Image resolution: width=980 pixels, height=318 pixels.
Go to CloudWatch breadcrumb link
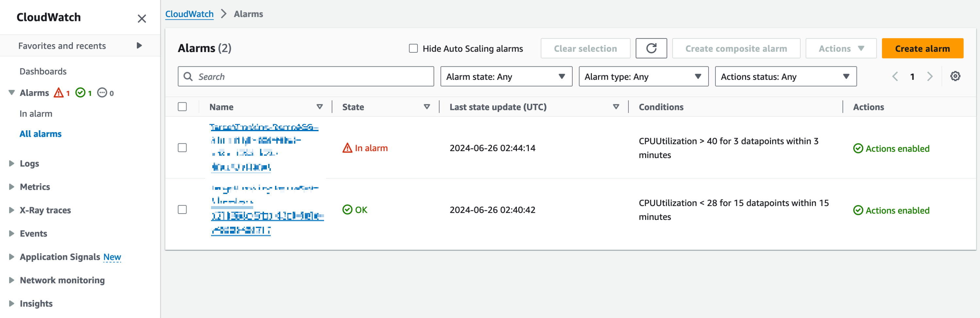coord(189,14)
